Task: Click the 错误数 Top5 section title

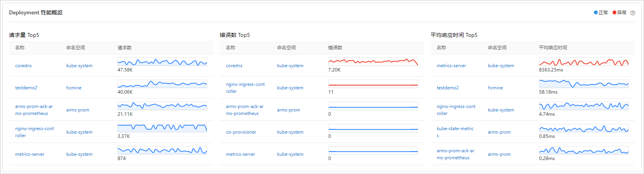Action: [235, 35]
